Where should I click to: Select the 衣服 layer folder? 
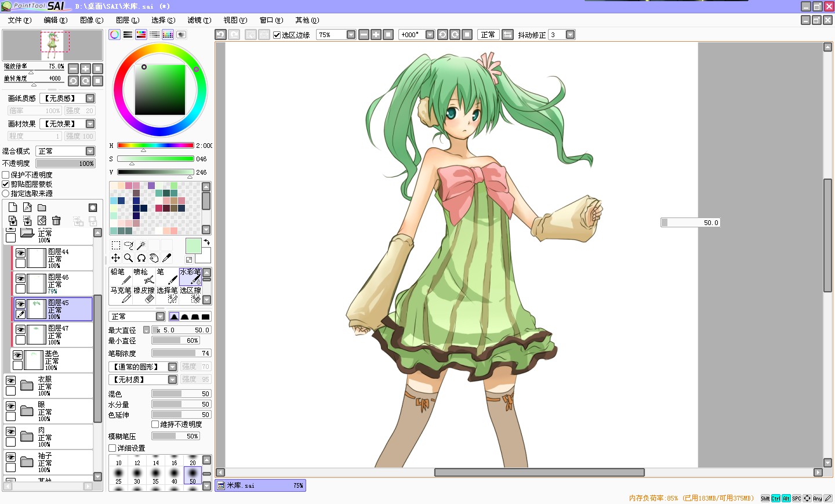[49, 386]
